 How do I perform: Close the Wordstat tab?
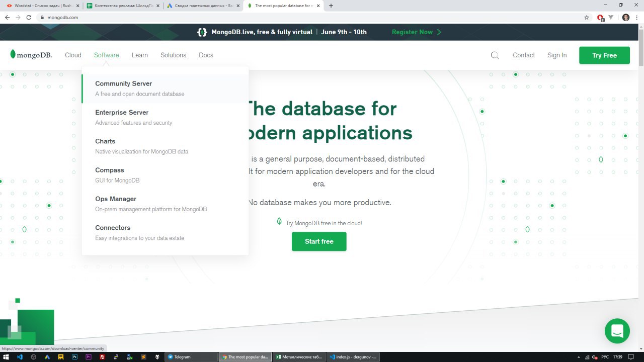[77, 6]
